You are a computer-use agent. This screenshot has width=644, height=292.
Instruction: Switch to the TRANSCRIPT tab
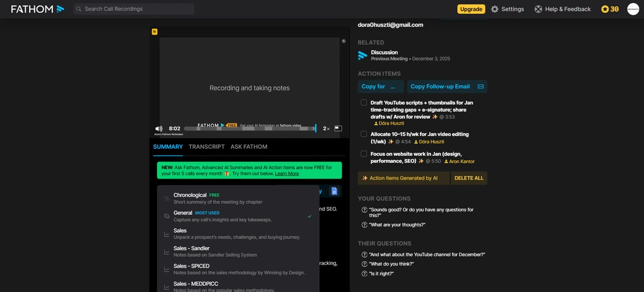tap(206, 146)
